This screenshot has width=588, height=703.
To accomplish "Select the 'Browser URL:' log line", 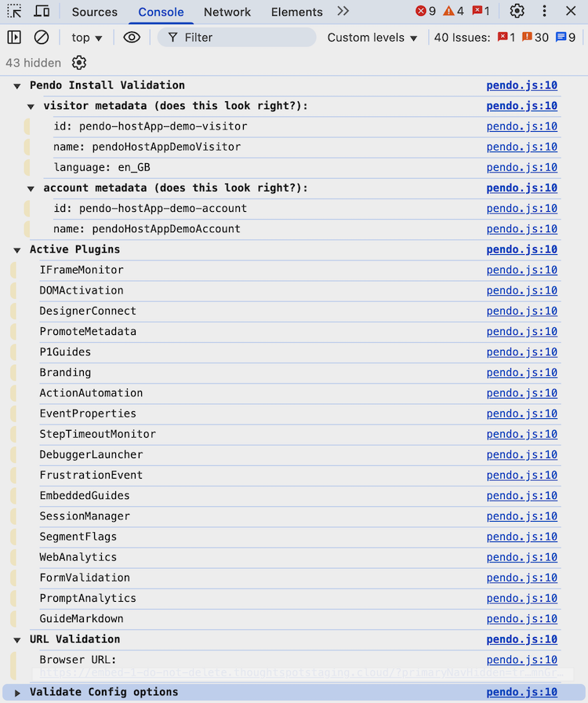I will tap(78, 660).
